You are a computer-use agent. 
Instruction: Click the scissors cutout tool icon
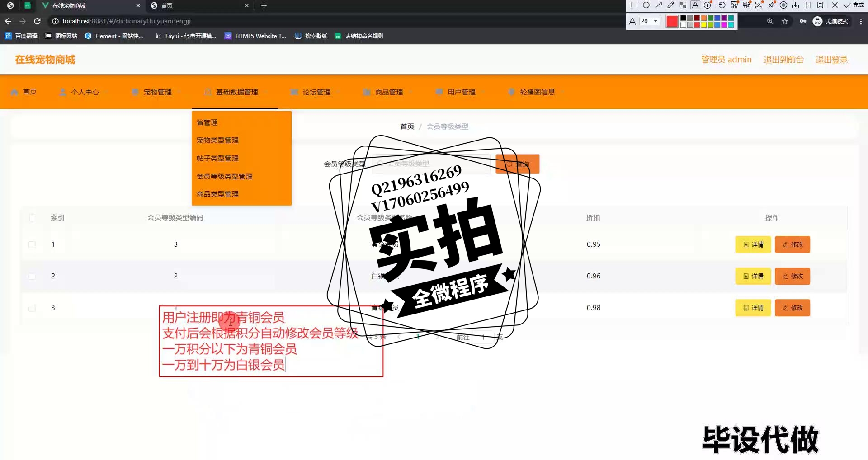(735, 5)
